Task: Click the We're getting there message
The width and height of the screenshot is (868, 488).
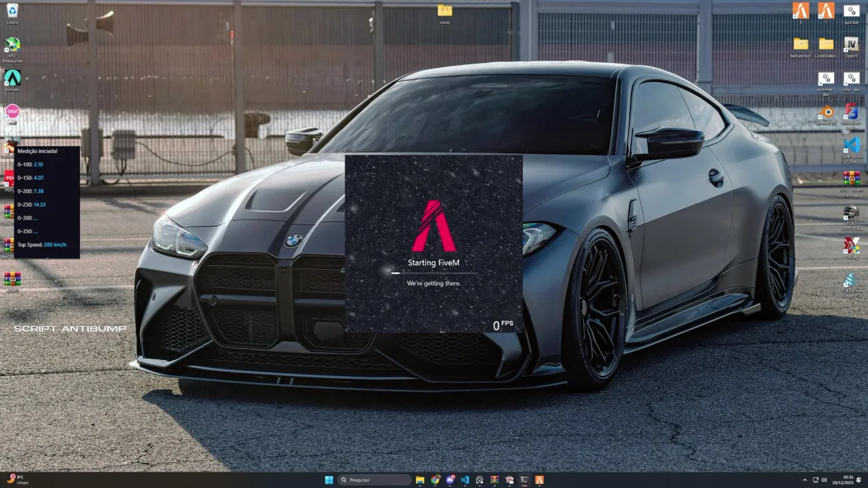Action: coord(434,283)
